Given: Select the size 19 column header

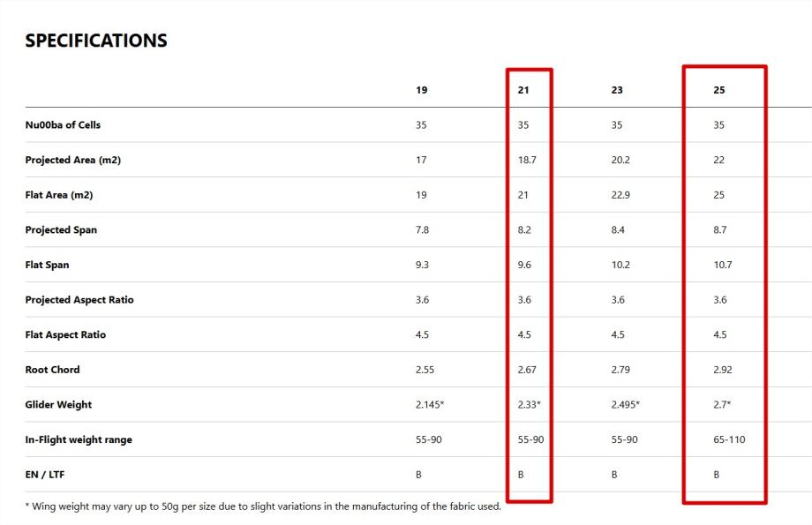Looking at the screenshot, I should tap(421, 90).
